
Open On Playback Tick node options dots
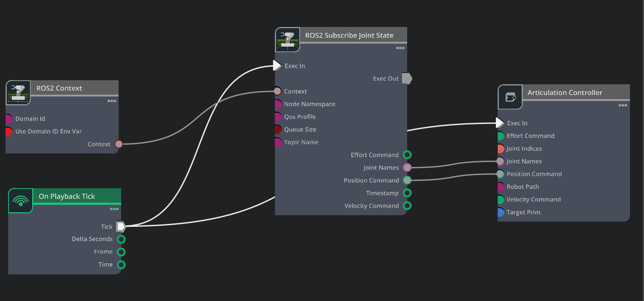click(x=114, y=209)
